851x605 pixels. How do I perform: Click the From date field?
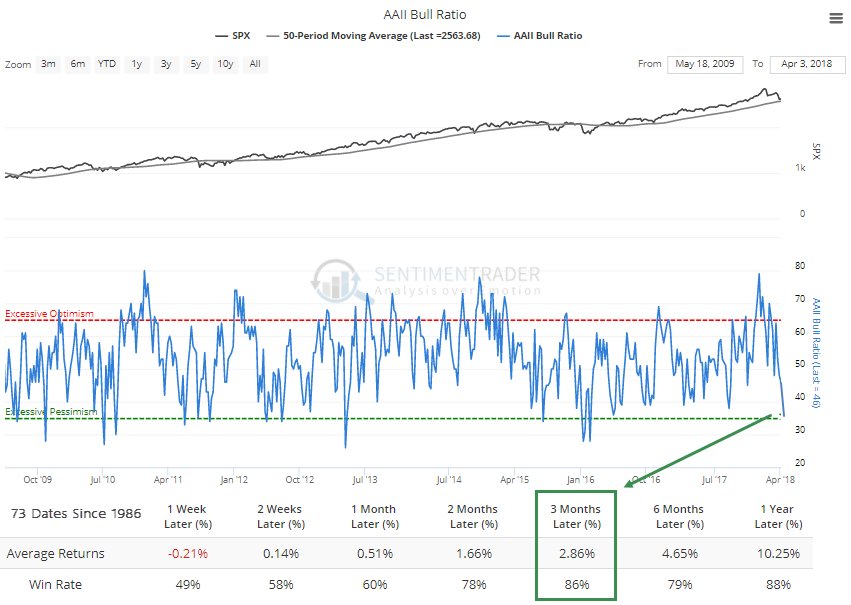point(704,64)
